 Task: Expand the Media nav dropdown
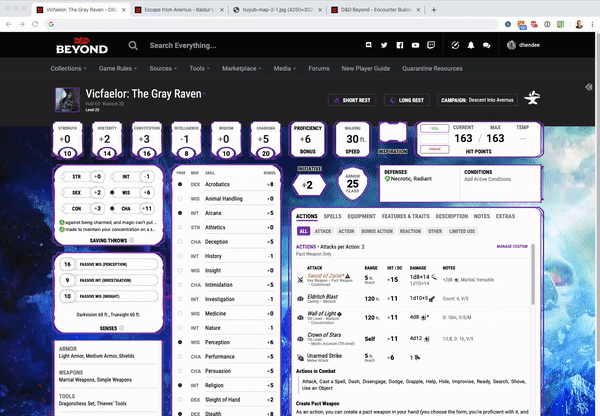(285, 69)
